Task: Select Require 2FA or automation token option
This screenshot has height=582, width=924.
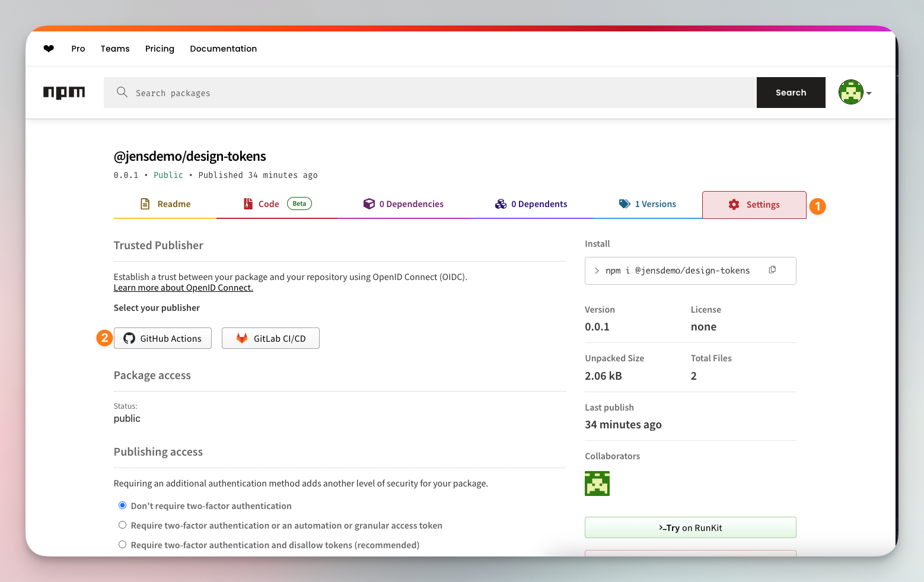Action: click(x=123, y=525)
